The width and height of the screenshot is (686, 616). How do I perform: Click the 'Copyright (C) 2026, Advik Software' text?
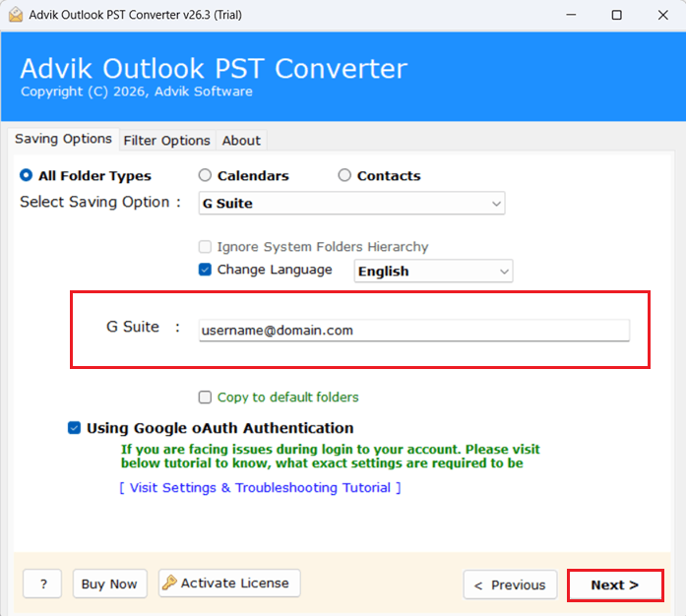click(x=137, y=92)
